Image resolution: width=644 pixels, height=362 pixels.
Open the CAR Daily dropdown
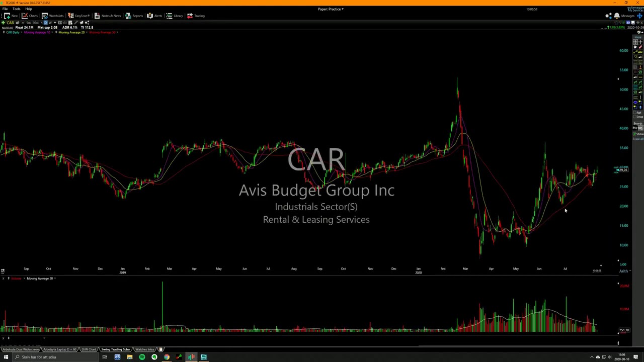coord(22,33)
